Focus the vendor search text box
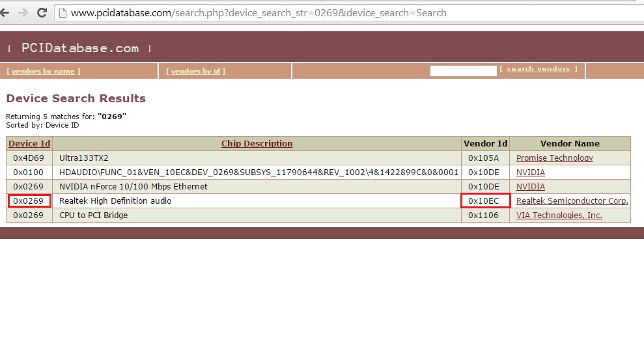 coord(463,71)
